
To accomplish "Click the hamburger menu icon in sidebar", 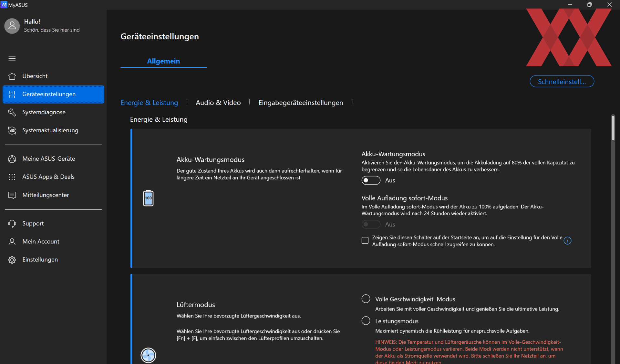I will (x=12, y=58).
